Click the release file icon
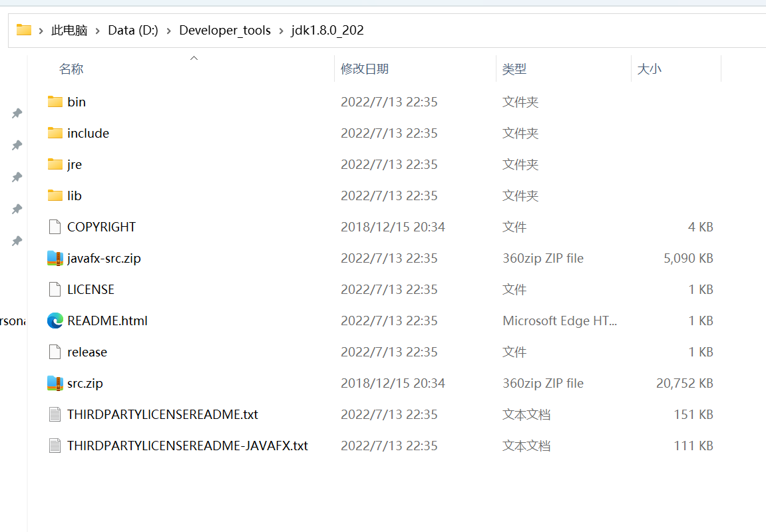The height and width of the screenshot is (532, 766). 55,352
